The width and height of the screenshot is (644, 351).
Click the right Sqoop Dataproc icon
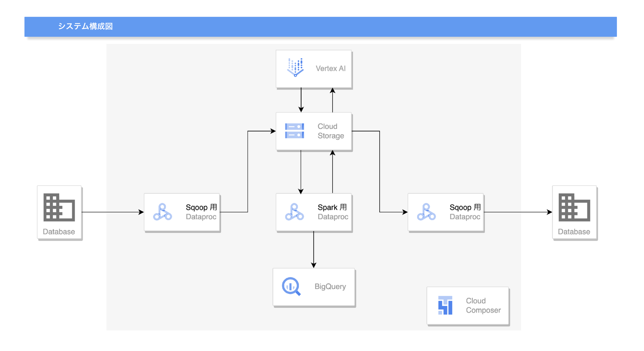tap(426, 212)
